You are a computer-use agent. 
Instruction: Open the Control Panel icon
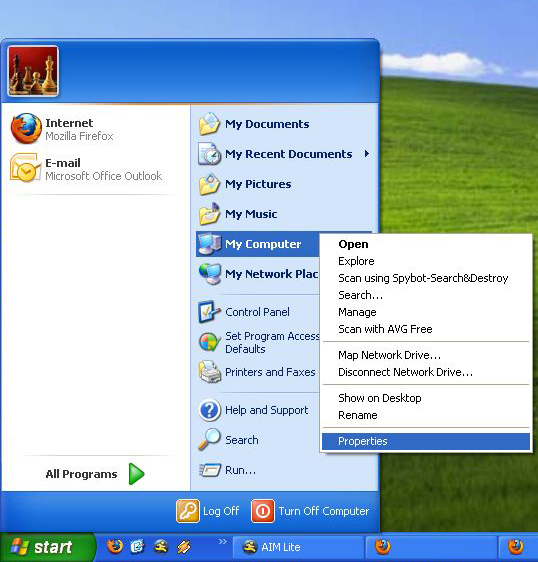point(209,312)
